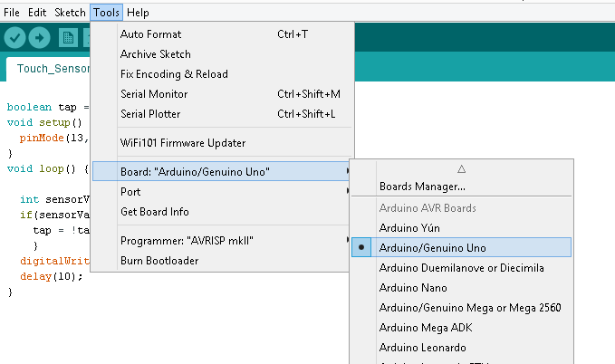Click the Upload arrow icon
615x364 pixels.
pos(39,38)
